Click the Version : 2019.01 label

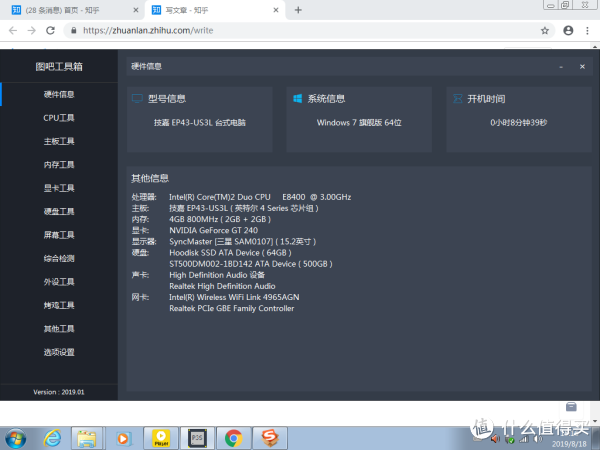(59, 392)
